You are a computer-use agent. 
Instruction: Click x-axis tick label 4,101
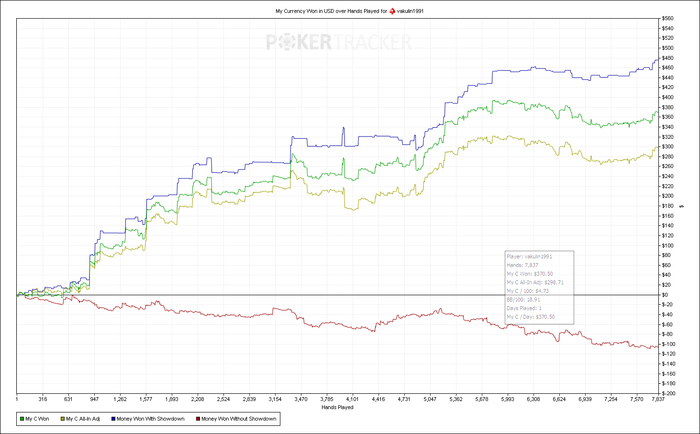353,399
